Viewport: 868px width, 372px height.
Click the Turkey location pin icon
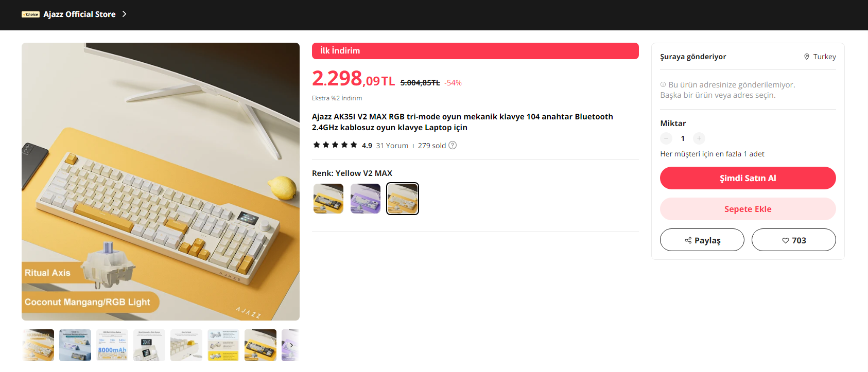coord(807,57)
